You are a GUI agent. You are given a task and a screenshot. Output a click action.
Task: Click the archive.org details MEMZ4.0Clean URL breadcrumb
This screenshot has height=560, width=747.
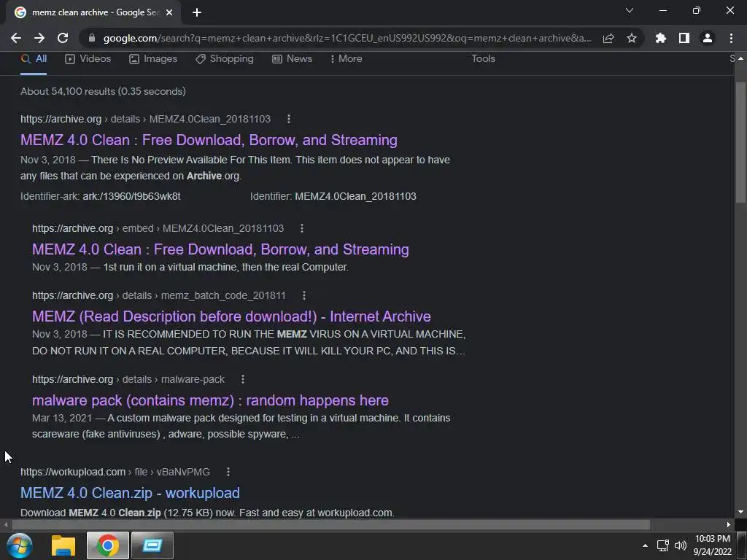tap(145, 119)
